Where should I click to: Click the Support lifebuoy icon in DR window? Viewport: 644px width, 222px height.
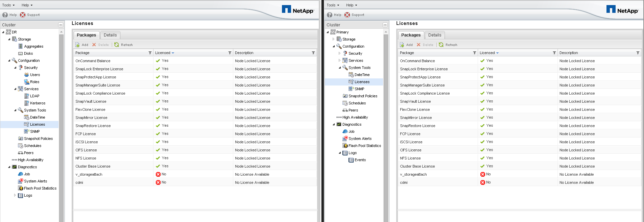(x=23, y=15)
